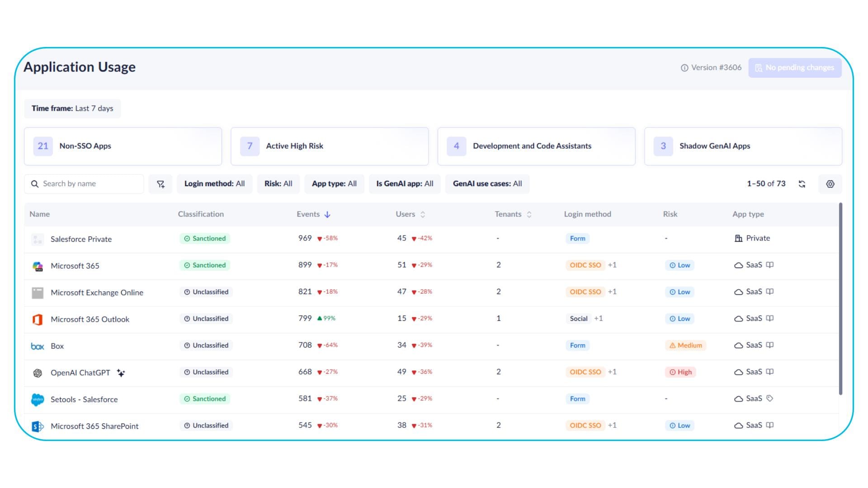This screenshot has height=488, width=868.
Task: Toggle sorting on the Users column
Action: [x=423, y=215]
